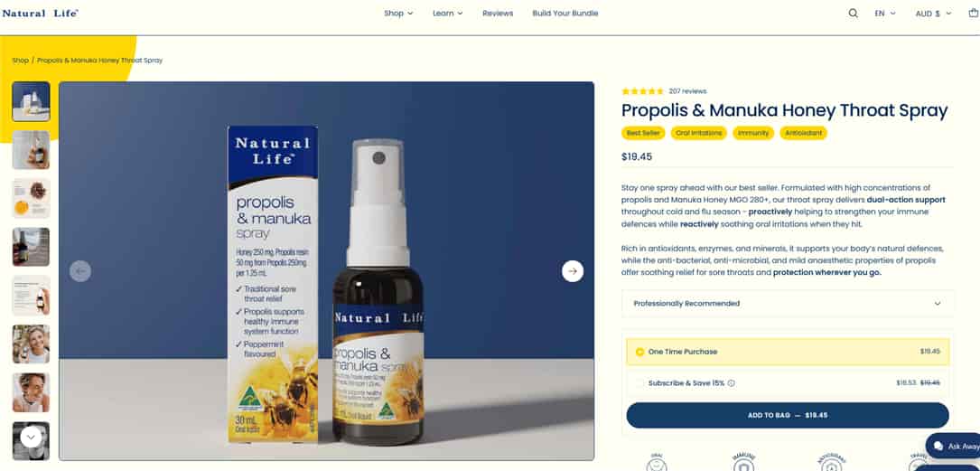This screenshot has width=980, height=471.
Task: Click Add to Bag button
Action: [x=788, y=415]
